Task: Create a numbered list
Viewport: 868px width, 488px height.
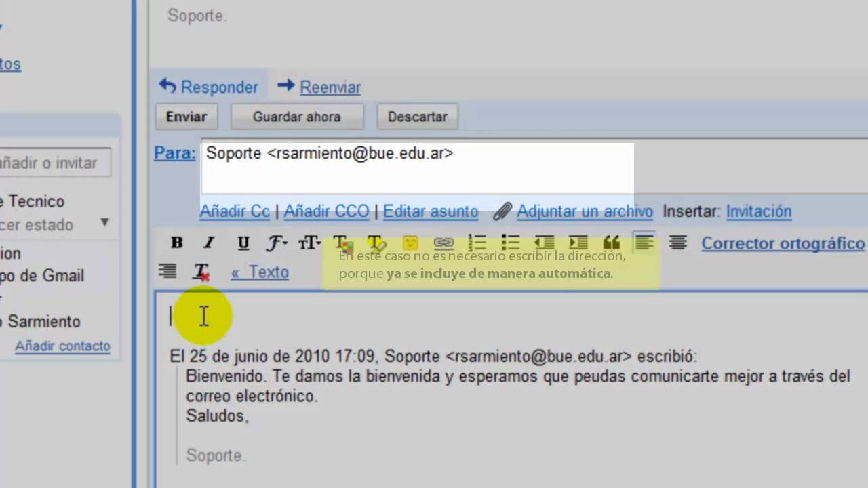Action: pos(477,242)
